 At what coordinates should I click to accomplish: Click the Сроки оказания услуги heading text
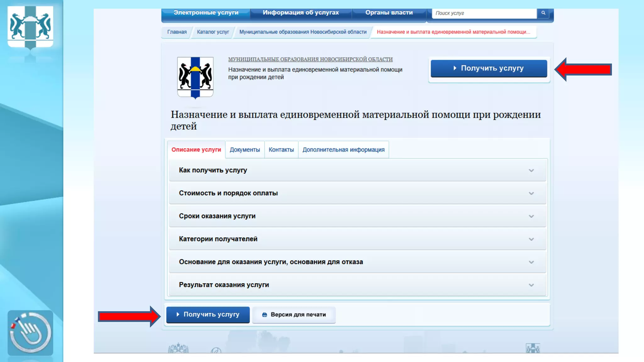coord(217,216)
